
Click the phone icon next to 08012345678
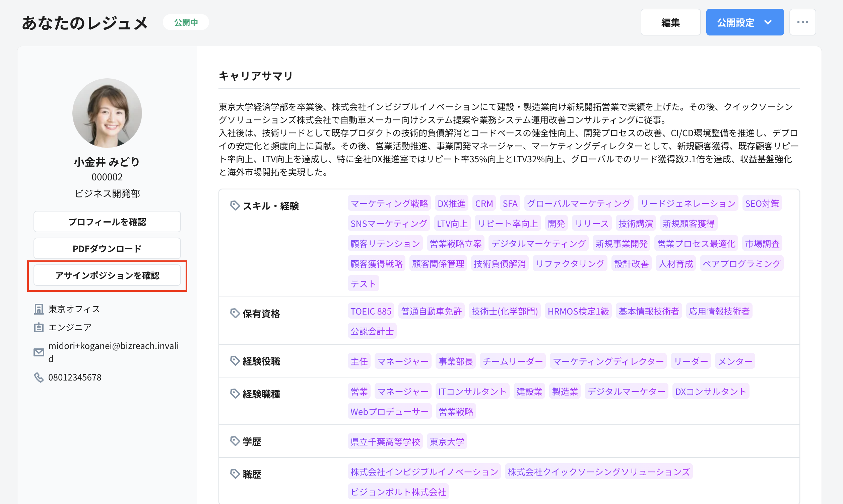[x=39, y=377]
